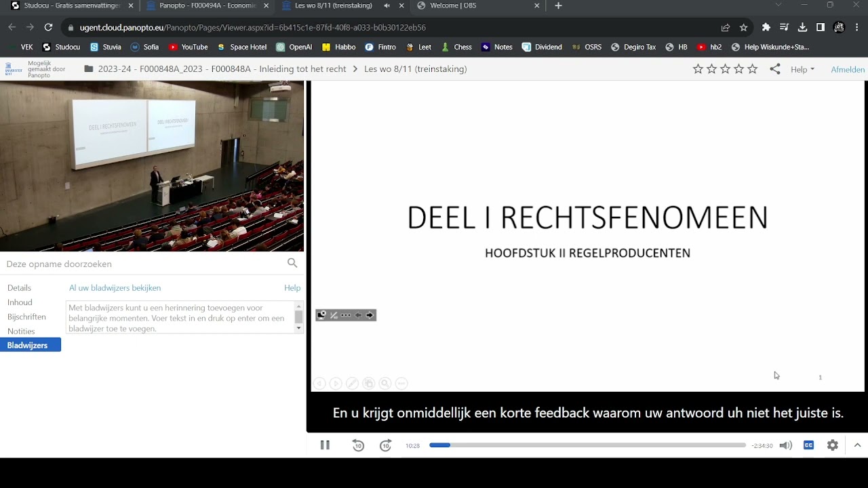Open the Bijschriften tab
Image resolution: width=868 pixels, height=488 pixels.
pos(26,317)
